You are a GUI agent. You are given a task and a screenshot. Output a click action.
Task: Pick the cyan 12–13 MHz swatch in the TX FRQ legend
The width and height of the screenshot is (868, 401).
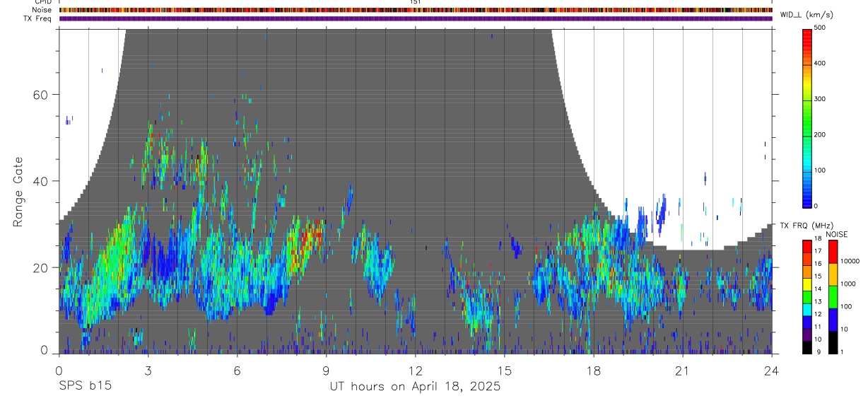[807, 310]
